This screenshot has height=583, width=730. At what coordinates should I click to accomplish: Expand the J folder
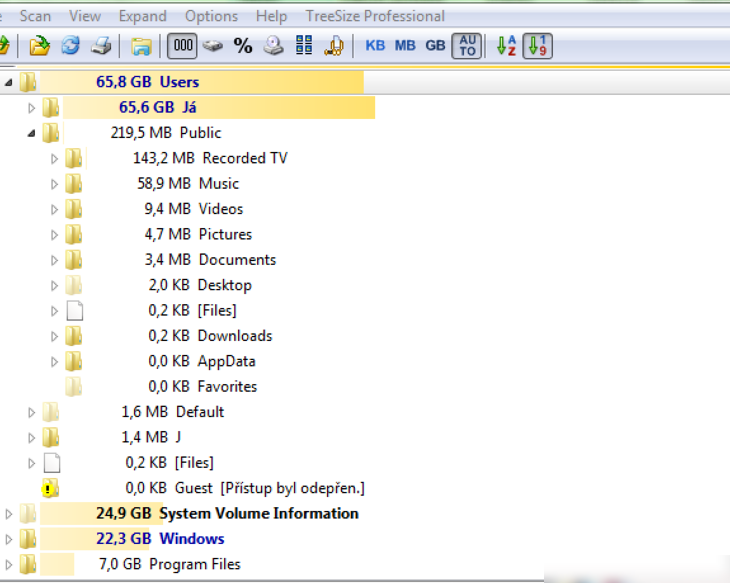(31, 438)
